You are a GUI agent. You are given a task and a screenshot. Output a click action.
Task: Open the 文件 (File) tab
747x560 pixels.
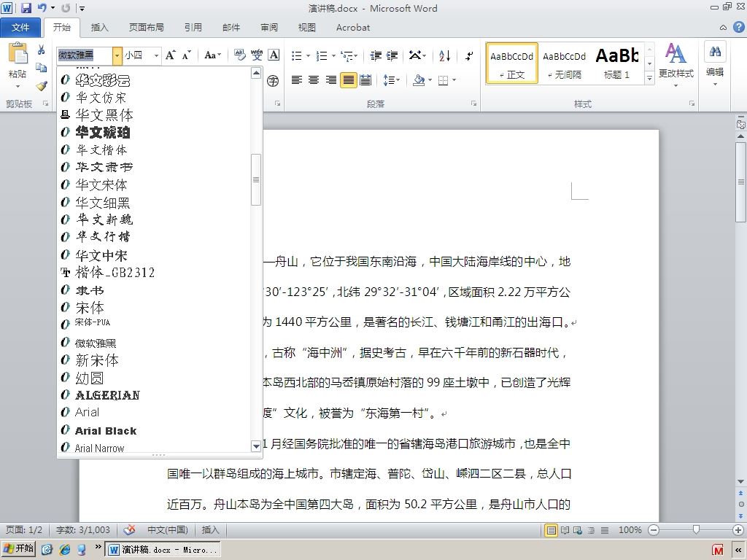[20, 28]
